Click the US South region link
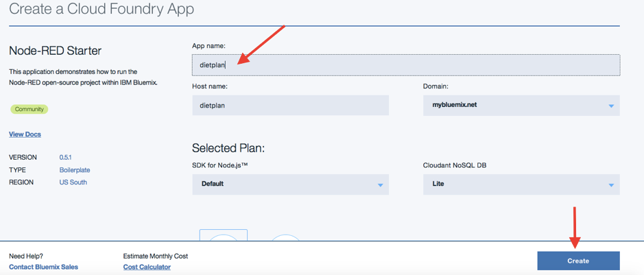 [73, 182]
